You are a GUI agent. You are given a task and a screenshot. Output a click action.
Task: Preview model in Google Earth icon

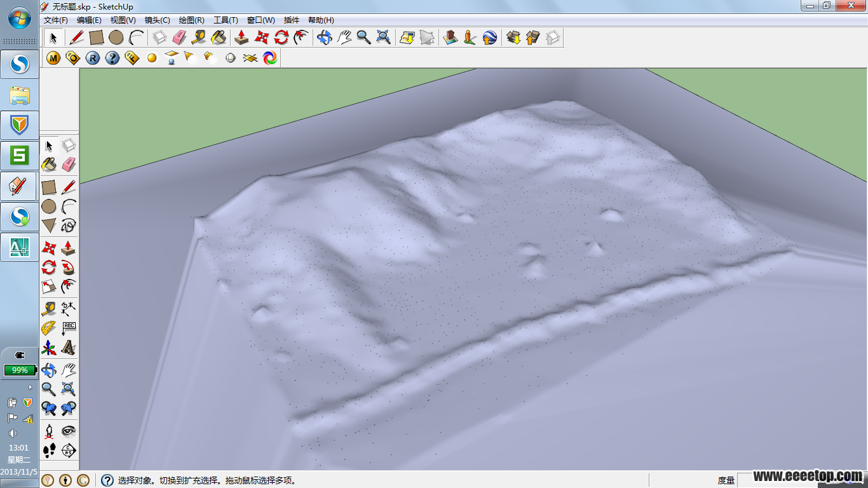(x=489, y=37)
